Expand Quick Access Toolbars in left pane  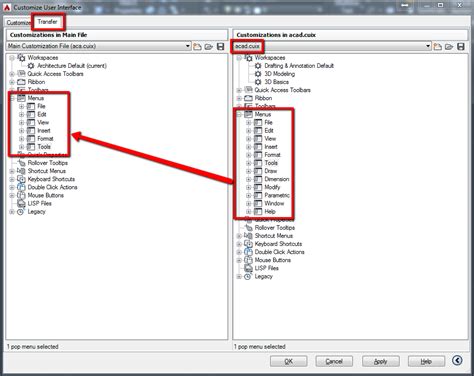(12, 74)
